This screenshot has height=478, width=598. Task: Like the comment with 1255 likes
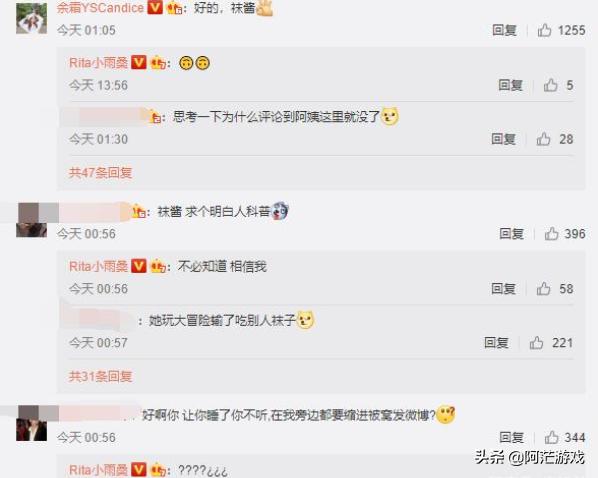tap(544, 30)
